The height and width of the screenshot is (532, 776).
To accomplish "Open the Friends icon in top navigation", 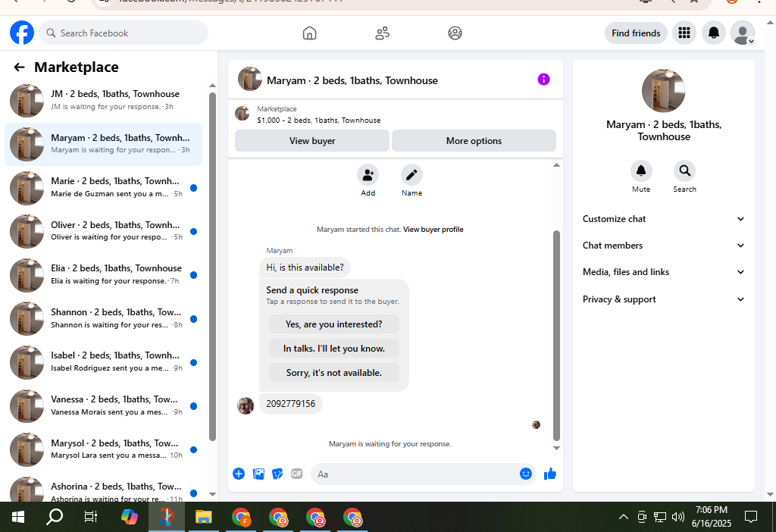I will tap(382, 33).
